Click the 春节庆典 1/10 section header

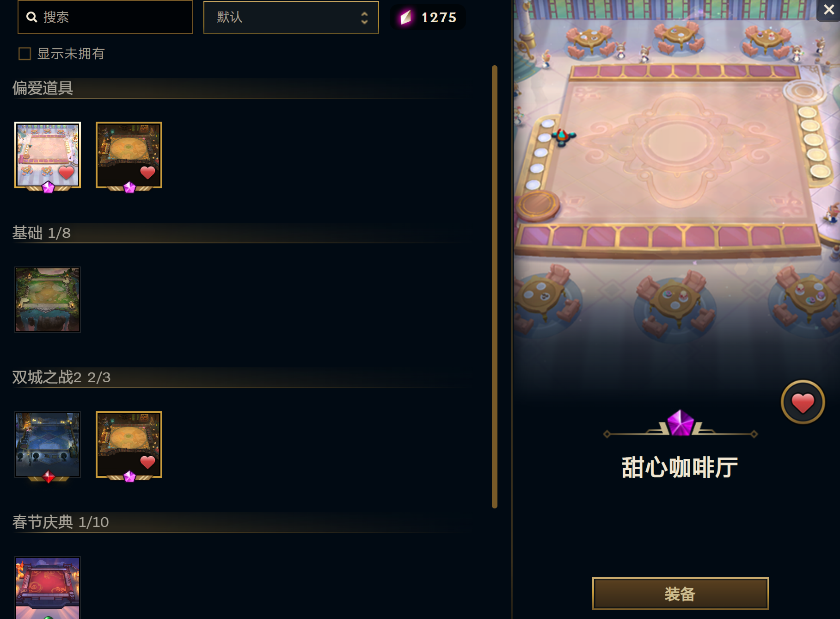[61, 522]
